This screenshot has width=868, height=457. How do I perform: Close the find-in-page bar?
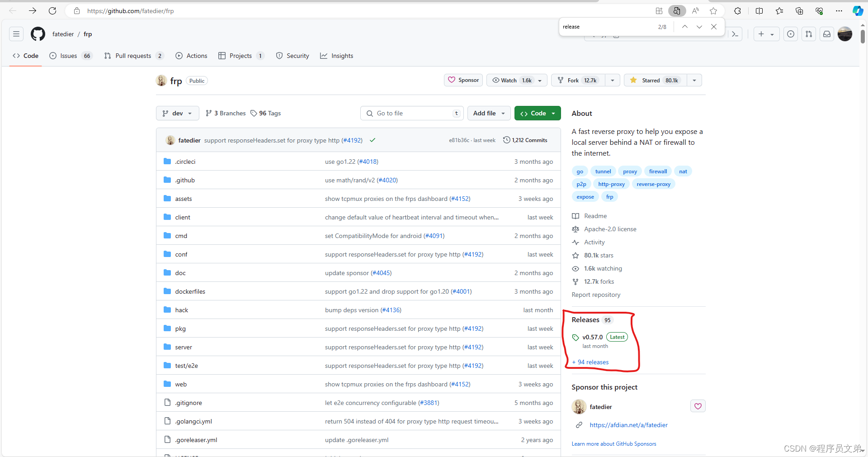(714, 27)
